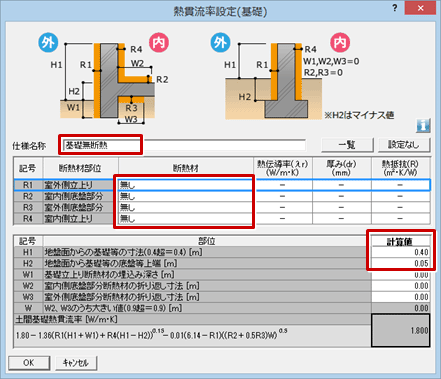This screenshot has height=379, width=441.
Task: Click the help question mark icon
Action: [395, 8]
